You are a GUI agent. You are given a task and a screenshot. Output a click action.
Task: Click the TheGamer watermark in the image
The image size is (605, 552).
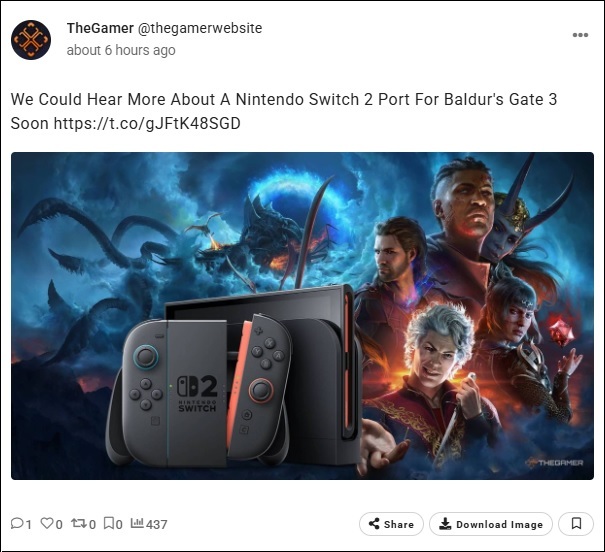click(x=554, y=462)
